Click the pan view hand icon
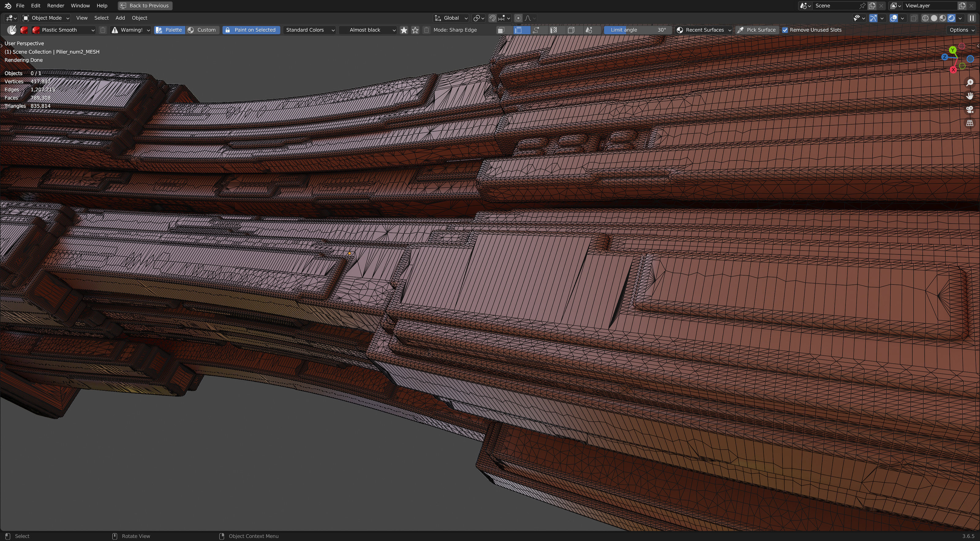 pyautogui.click(x=970, y=96)
